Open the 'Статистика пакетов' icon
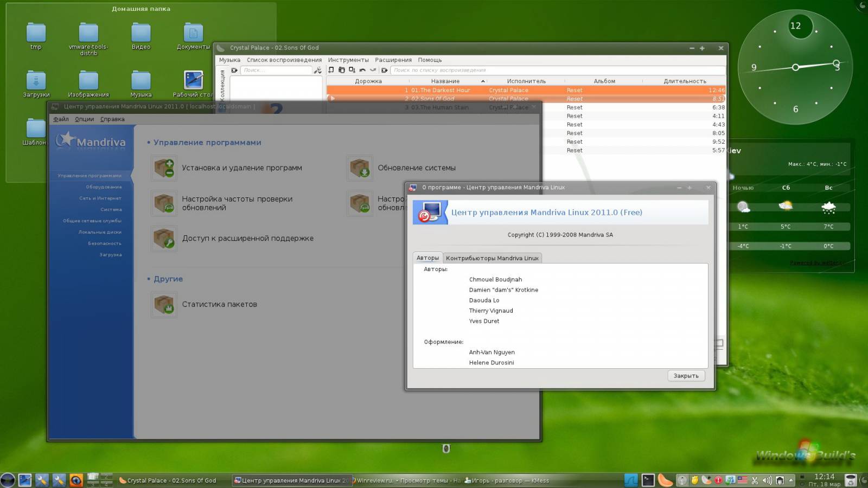The height and width of the screenshot is (488, 868). pos(164,305)
